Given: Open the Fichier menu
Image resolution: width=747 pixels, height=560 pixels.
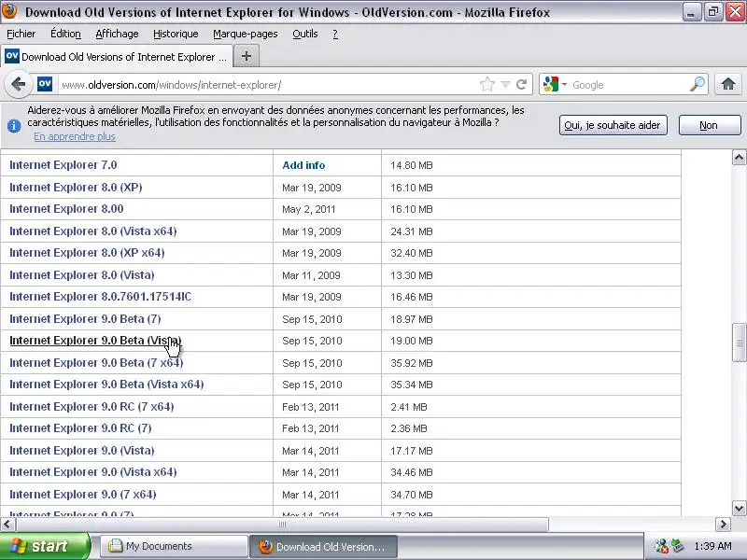Looking at the screenshot, I should pos(21,34).
